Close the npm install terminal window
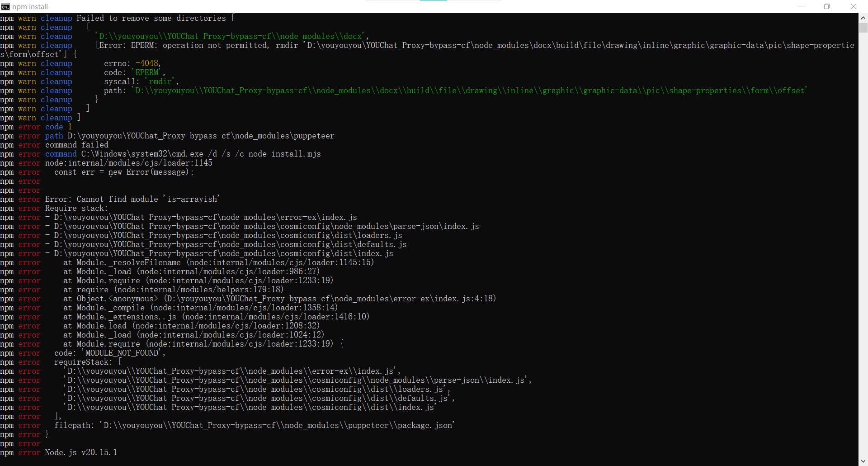 (x=853, y=6)
